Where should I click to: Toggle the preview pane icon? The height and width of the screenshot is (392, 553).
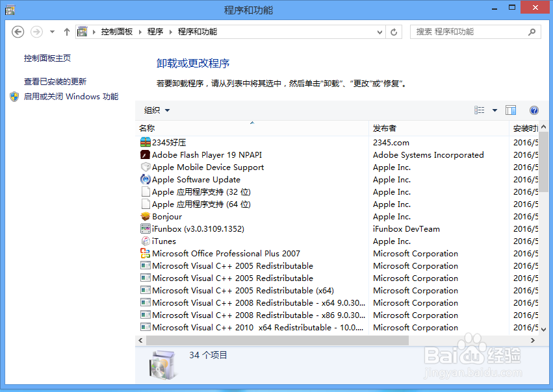(x=511, y=110)
